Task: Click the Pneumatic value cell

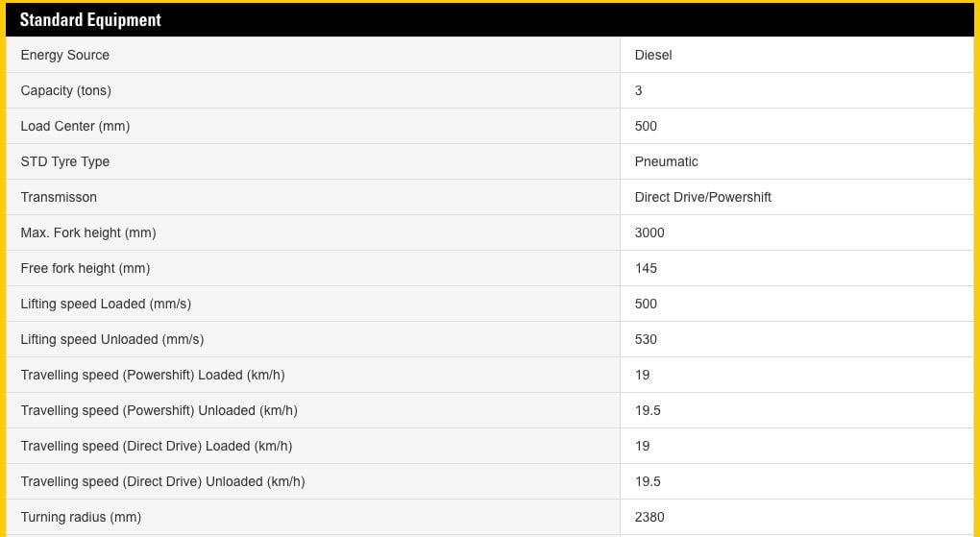Action: point(667,161)
